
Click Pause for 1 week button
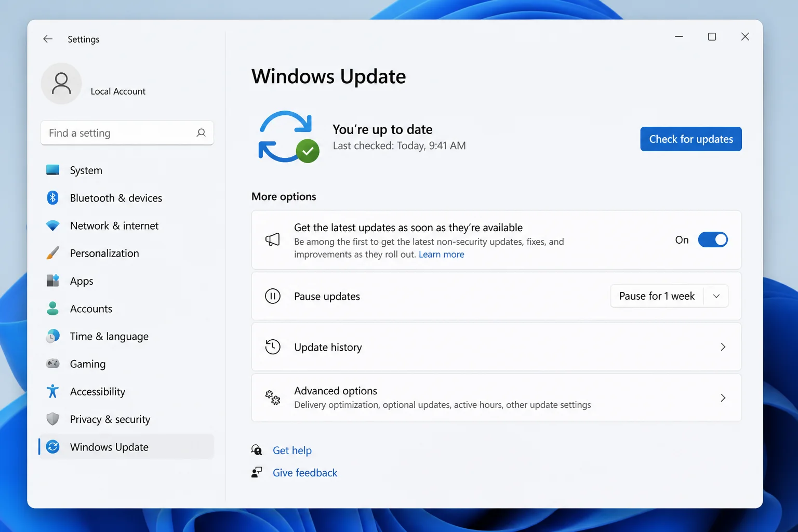click(x=657, y=296)
